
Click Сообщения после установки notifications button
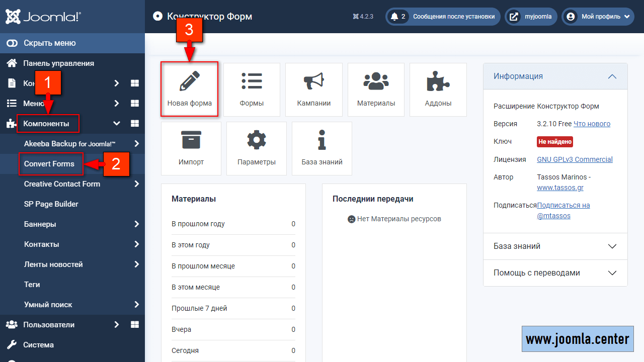click(443, 17)
